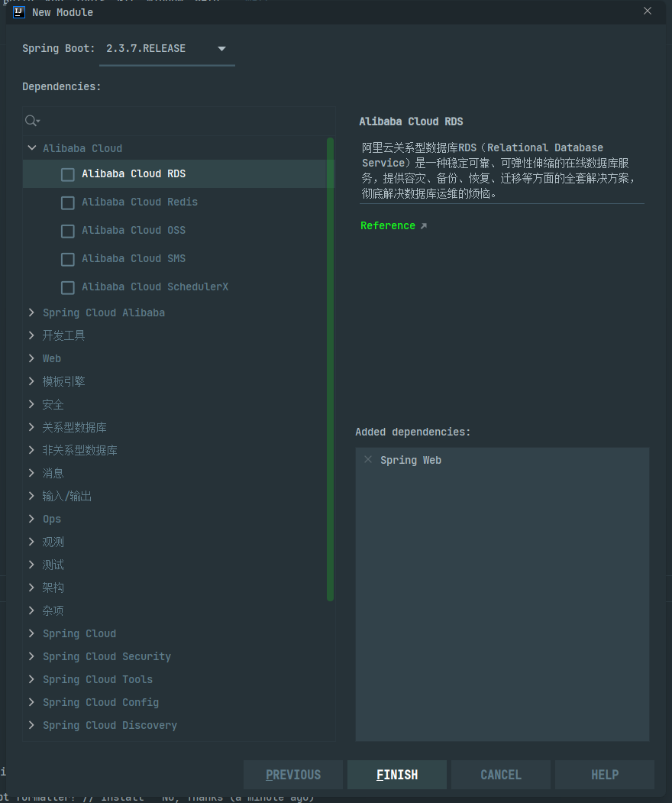Viewport: 672px width, 803px height.
Task: Click the FINISH button
Action: coord(396,774)
